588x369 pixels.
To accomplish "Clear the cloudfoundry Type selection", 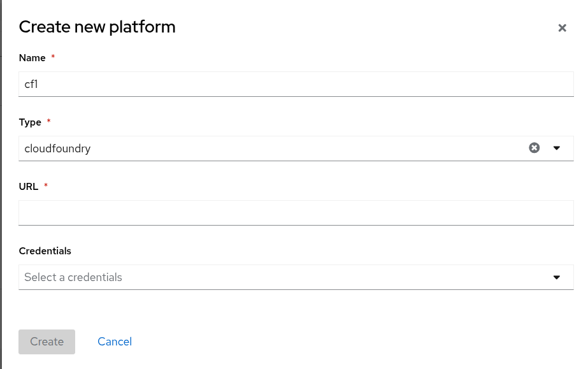I will [534, 148].
